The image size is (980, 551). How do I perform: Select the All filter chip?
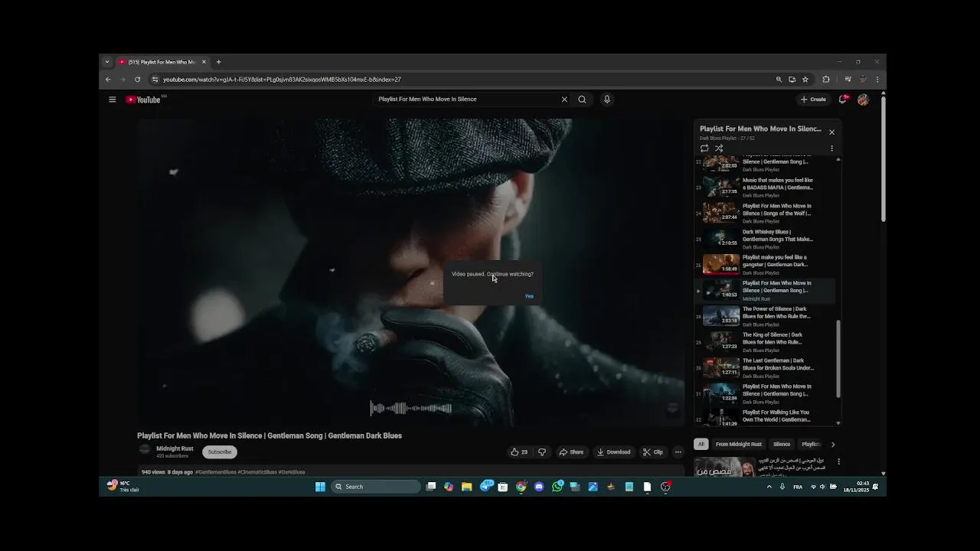click(x=701, y=444)
